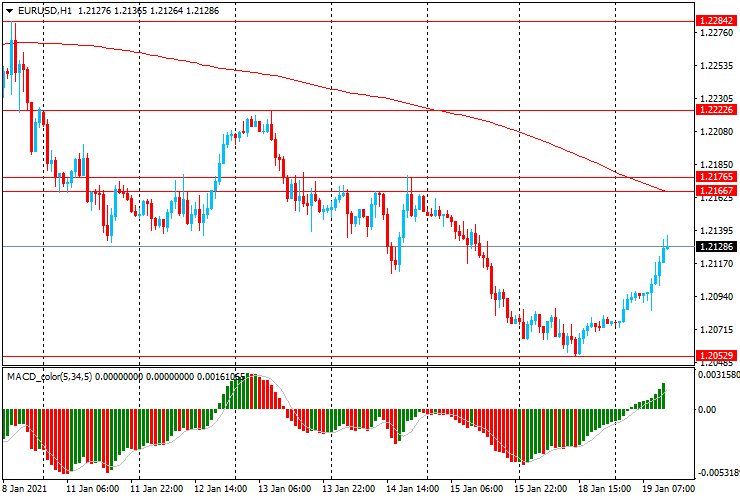Select the red 1.21765 price level label
The height and width of the screenshot is (500, 740).
(x=716, y=177)
